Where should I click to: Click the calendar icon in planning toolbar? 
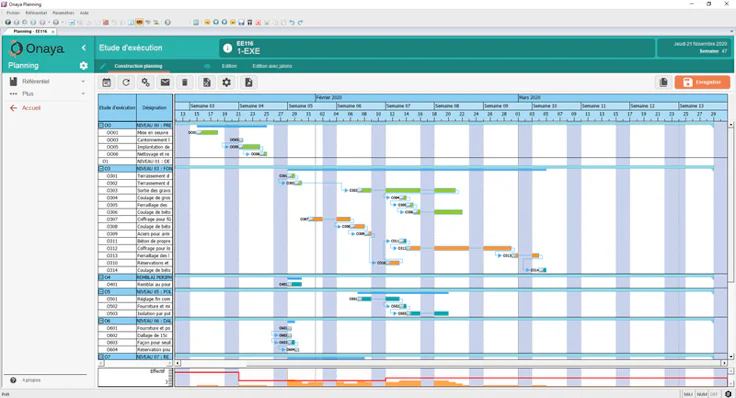point(107,83)
